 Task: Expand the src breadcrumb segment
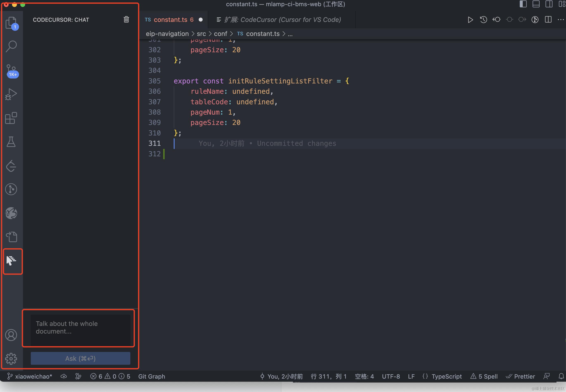201,34
